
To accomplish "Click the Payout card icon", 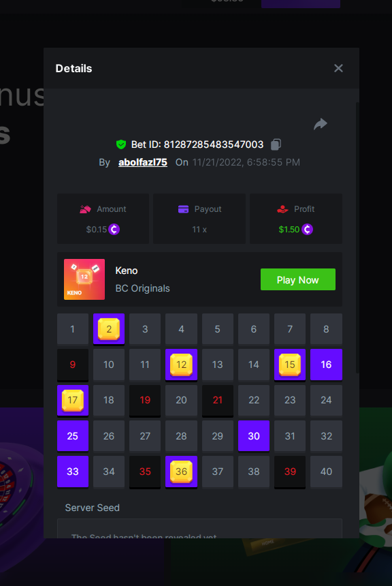I will 183,209.
